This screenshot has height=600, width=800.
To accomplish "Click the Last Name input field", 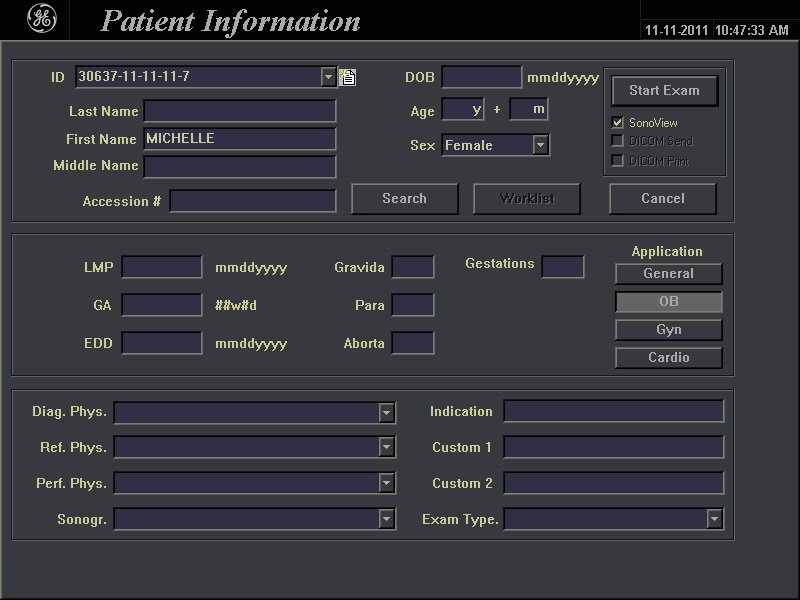I will [x=240, y=111].
